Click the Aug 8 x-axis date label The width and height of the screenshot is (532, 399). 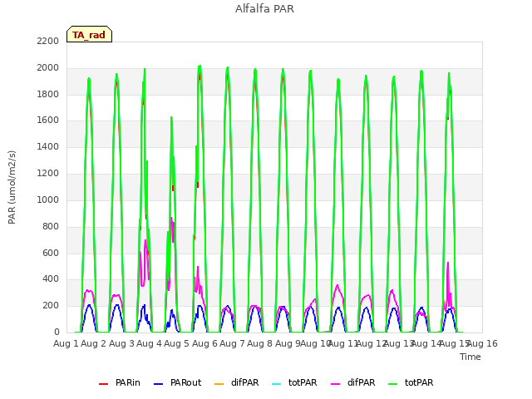(259, 343)
